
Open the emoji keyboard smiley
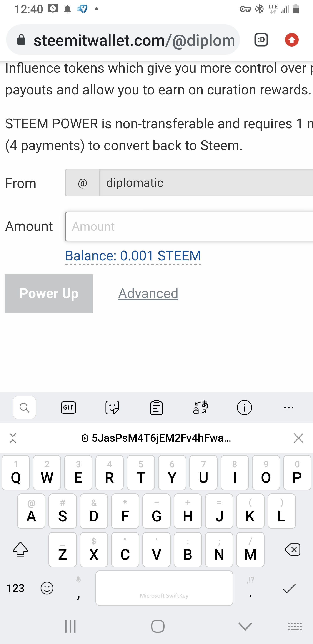pyautogui.click(x=47, y=588)
